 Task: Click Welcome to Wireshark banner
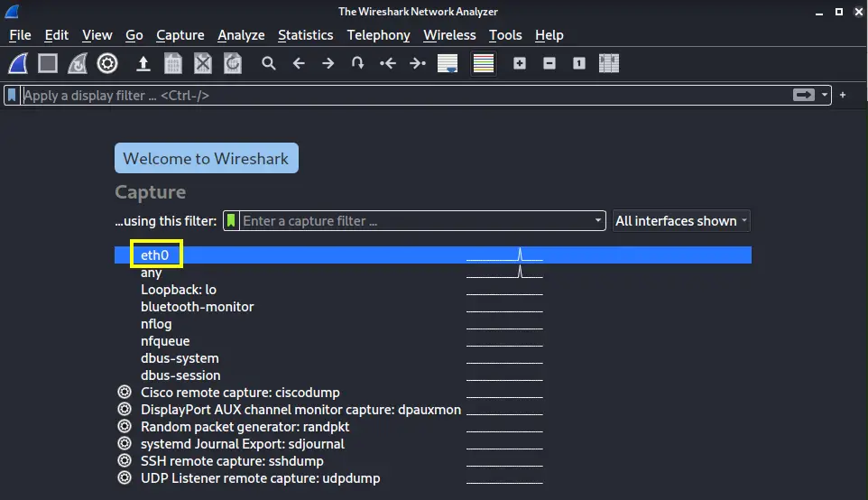207,158
